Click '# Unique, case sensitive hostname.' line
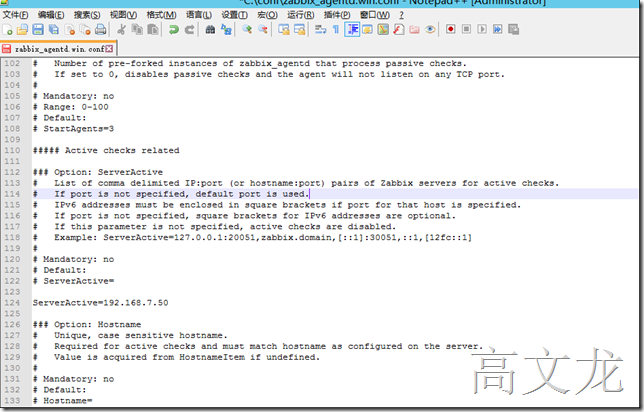 click(x=130, y=335)
